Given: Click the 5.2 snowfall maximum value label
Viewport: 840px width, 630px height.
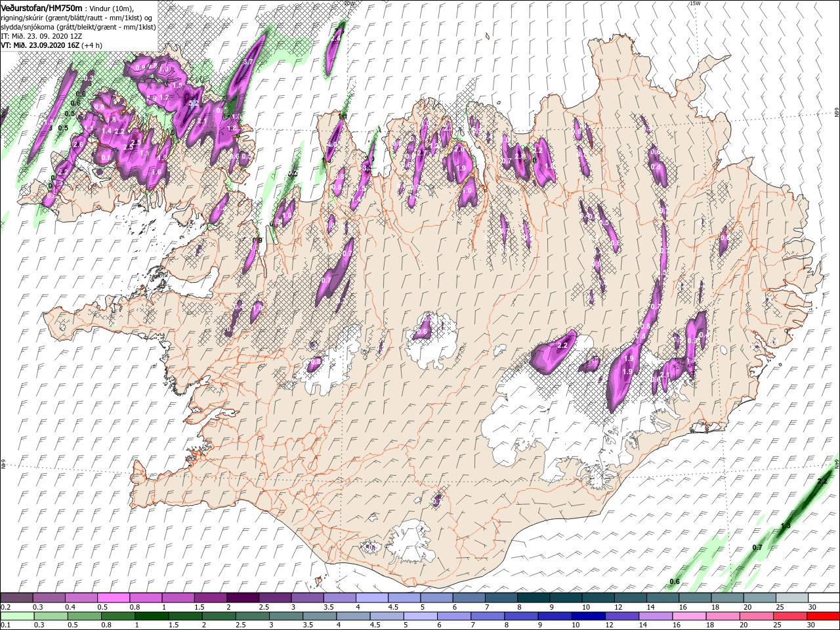Looking at the screenshot, I should click(193, 103).
